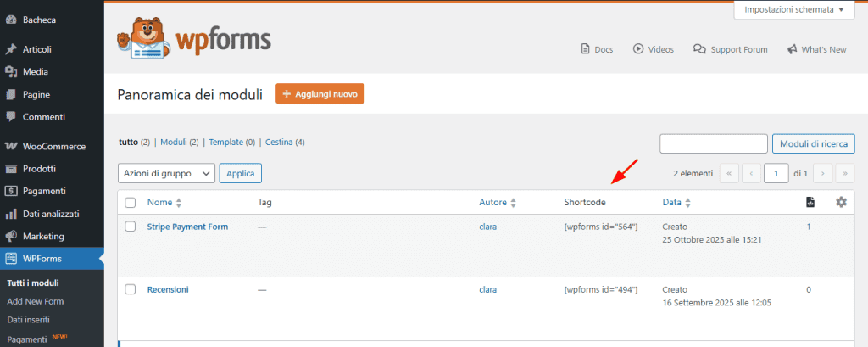This screenshot has width=868, height=347.
Task: Open Add New Form submenu item
Action: click(x=36, y=301)
